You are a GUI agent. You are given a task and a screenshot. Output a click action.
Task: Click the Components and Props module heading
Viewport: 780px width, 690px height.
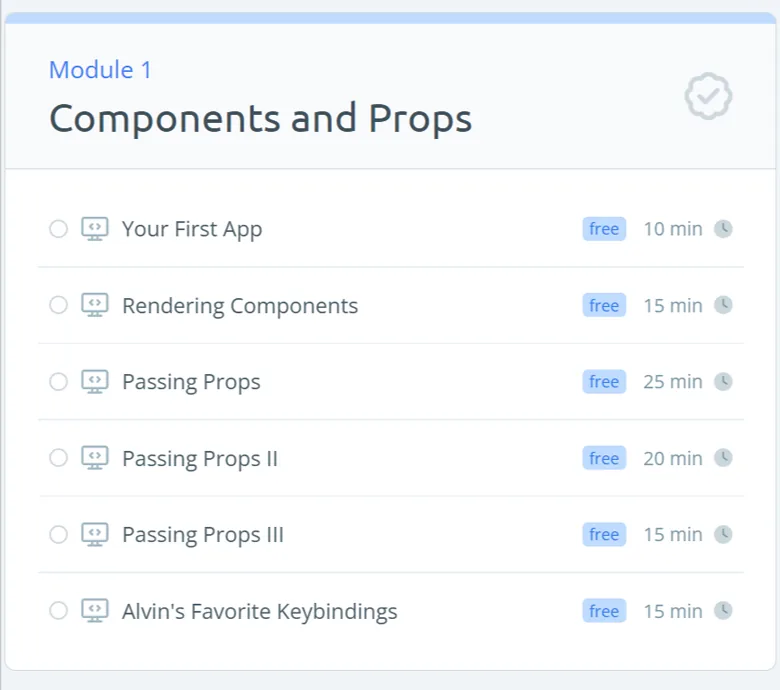260,118
